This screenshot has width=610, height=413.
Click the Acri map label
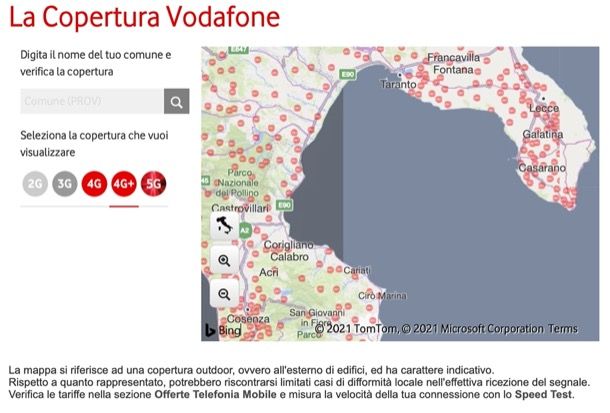[269, 272]
